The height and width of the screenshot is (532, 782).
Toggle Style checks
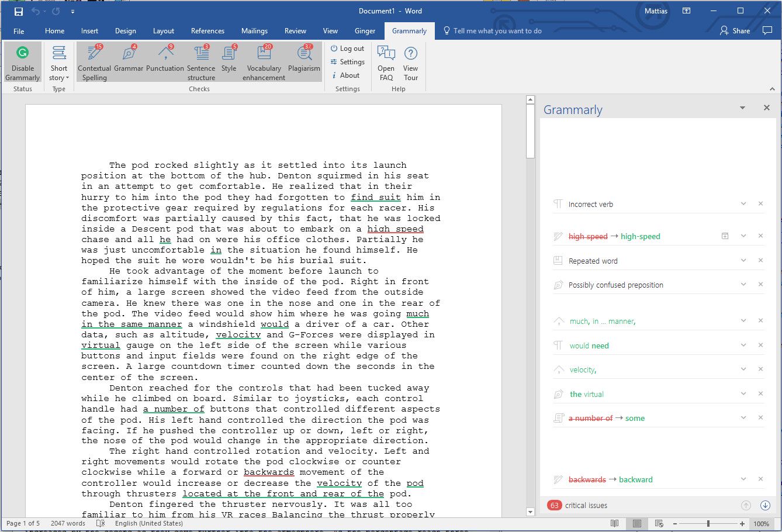coord(229,58)
